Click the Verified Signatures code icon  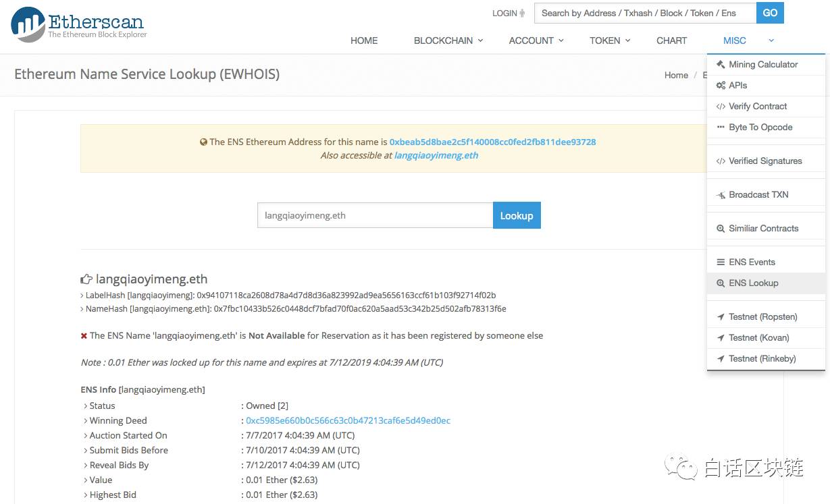[721, 161]
